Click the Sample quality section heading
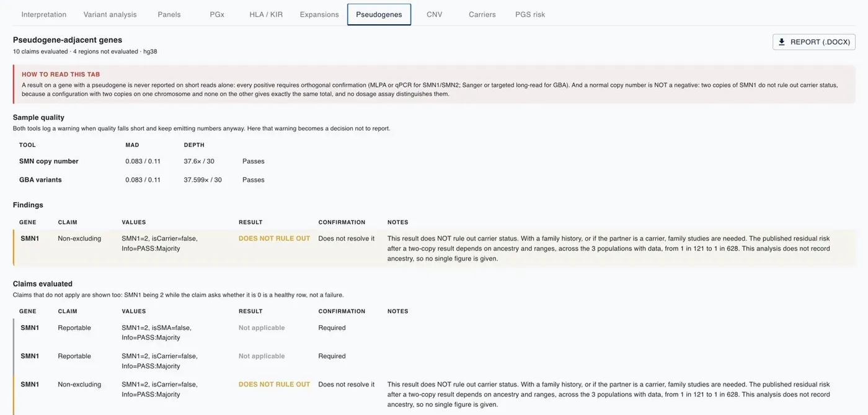The image size is (868, 415). pos(38,117)
